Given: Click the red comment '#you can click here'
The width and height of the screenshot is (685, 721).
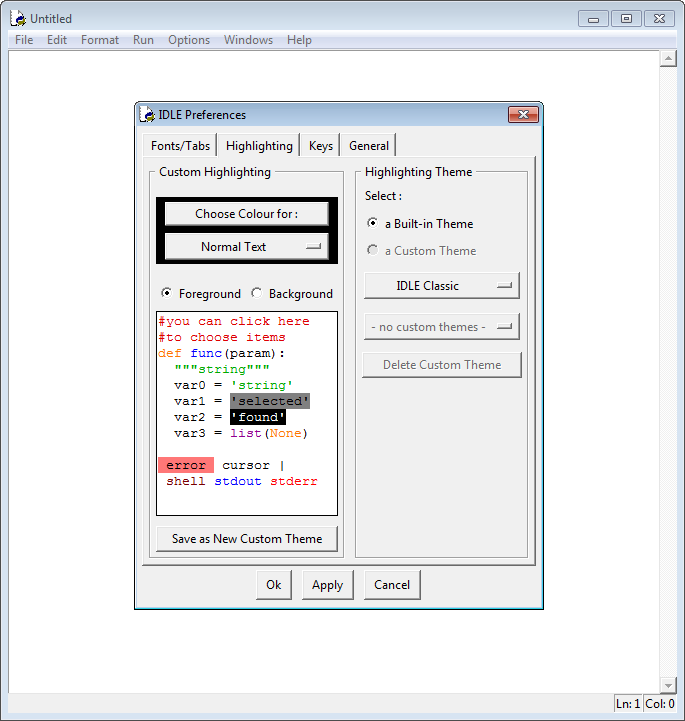Looking at the screenshot, I should [234, 321].
